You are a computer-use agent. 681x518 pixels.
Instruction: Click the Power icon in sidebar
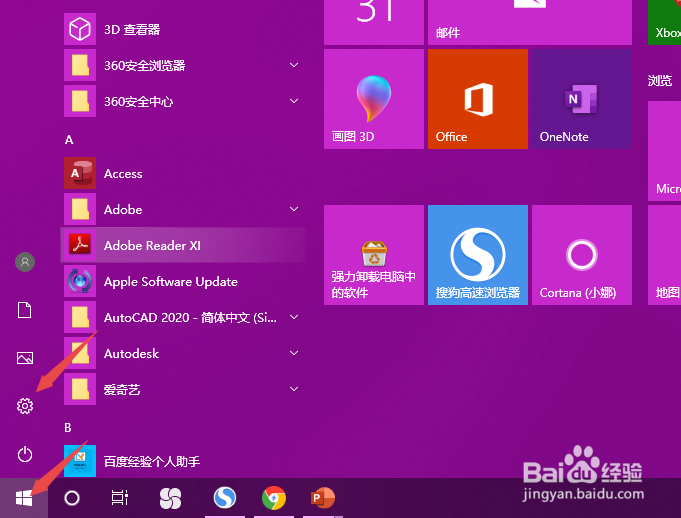point(25,454)
